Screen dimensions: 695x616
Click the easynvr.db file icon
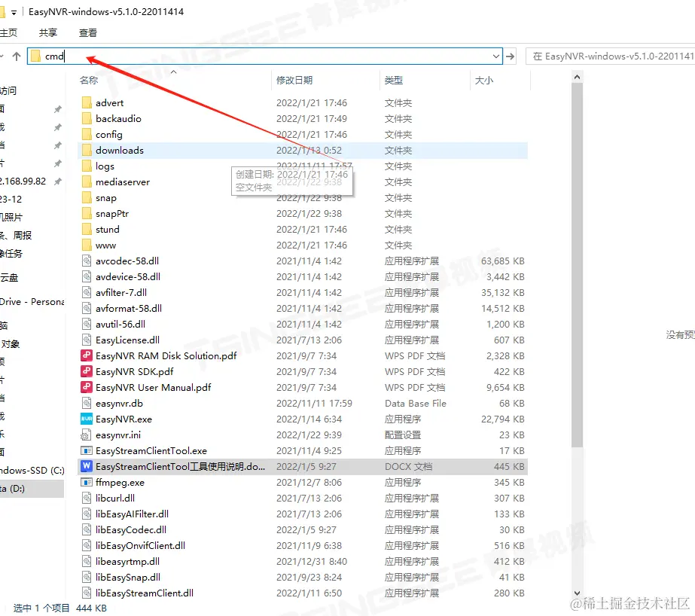tap(87, 404)
